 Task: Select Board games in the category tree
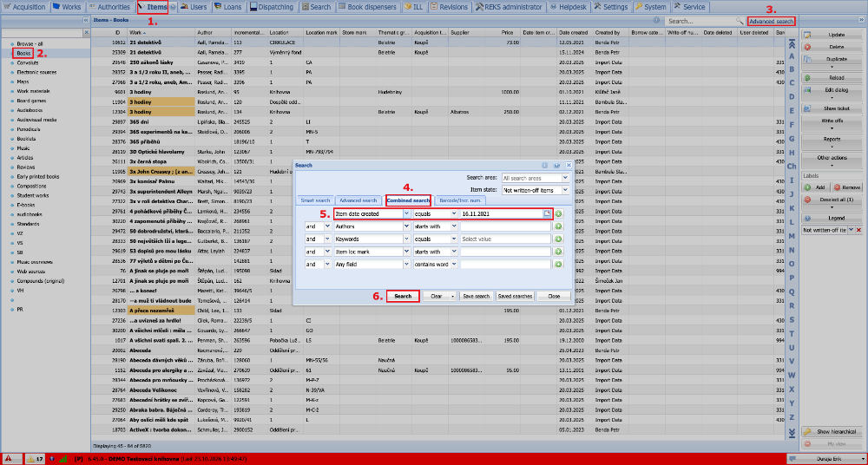30,100
